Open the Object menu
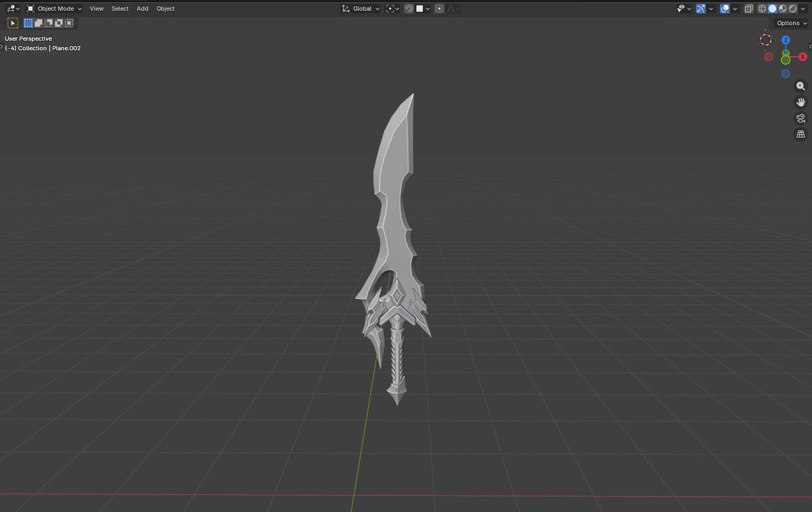The image size is (812, 512). [165, 9]
